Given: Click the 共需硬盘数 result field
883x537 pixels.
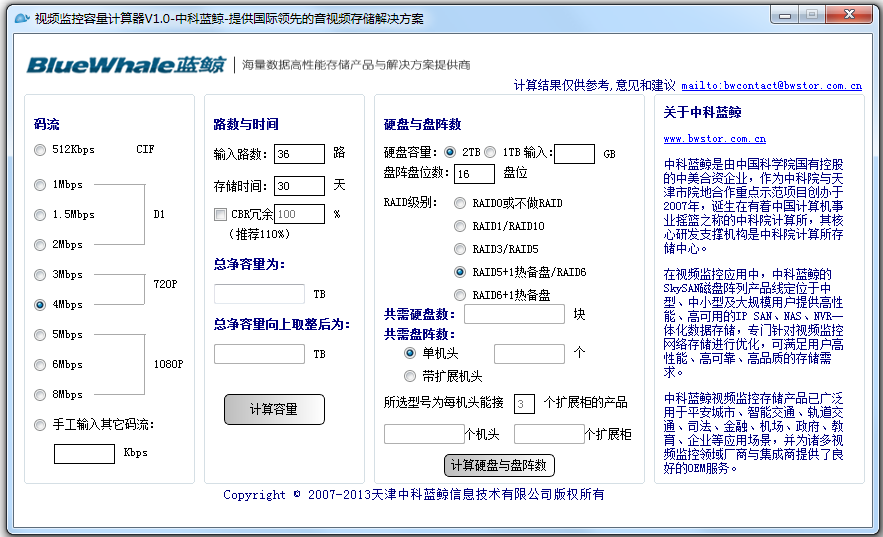Looking at the screenshot, I should coord(514,314).
